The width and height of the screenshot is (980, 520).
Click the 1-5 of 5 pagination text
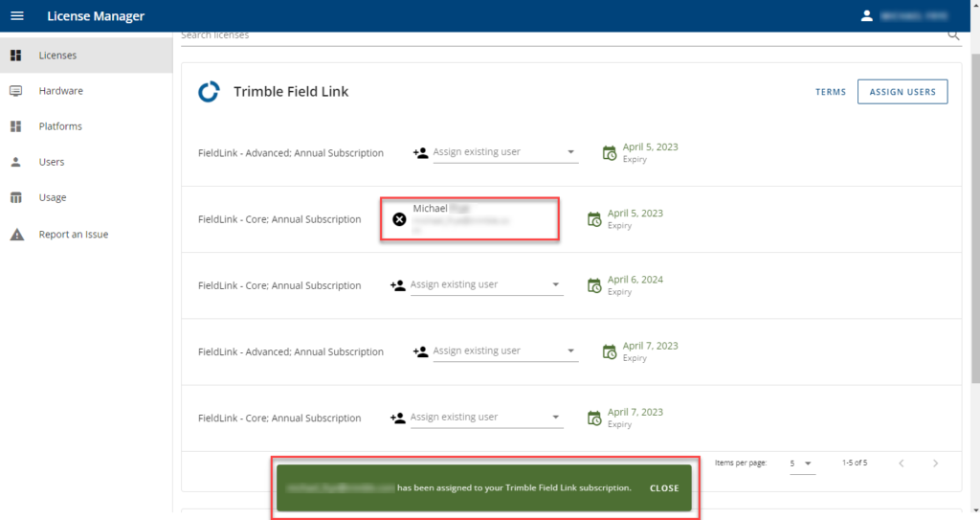click(855, 463)
